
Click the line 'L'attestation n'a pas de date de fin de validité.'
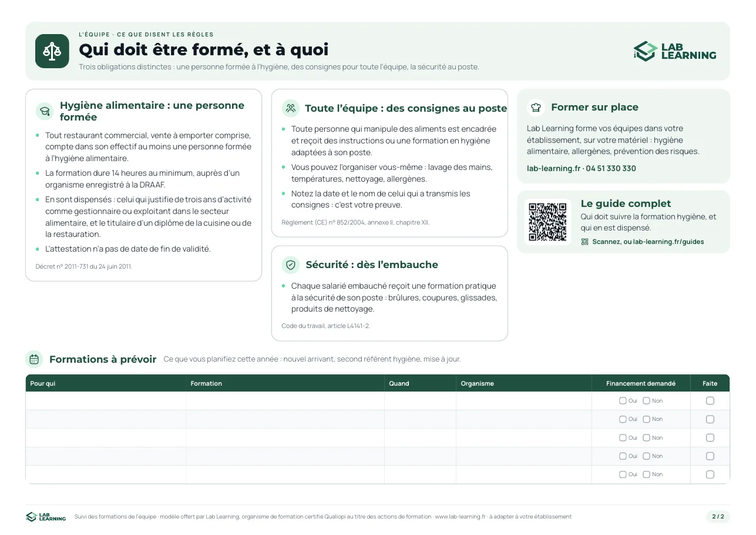(x=128, y=249)
